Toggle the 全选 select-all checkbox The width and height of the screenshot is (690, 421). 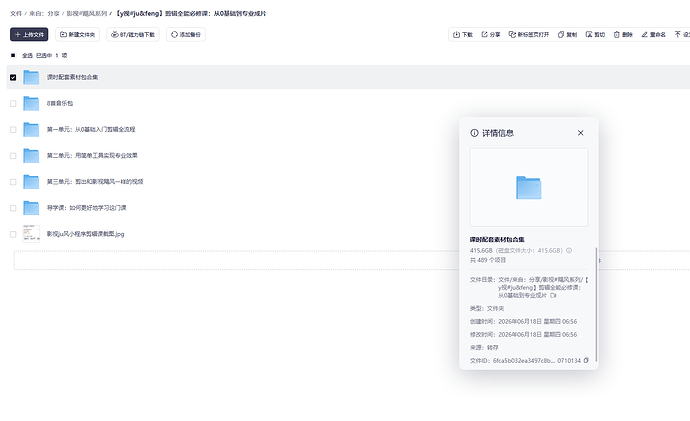[x=13, y=55]
